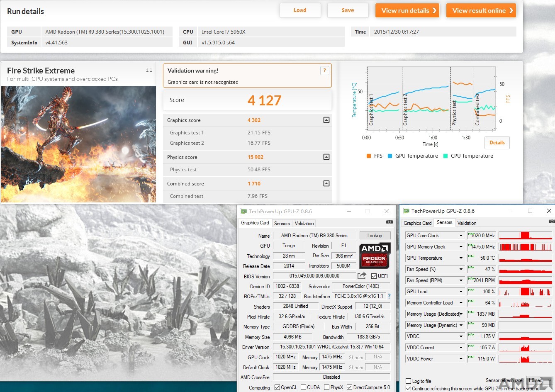Viewport: 555px width, 392px height.
Task: Switch to Sensors tab in left GPU-Z window
Action: coord(282,223)
